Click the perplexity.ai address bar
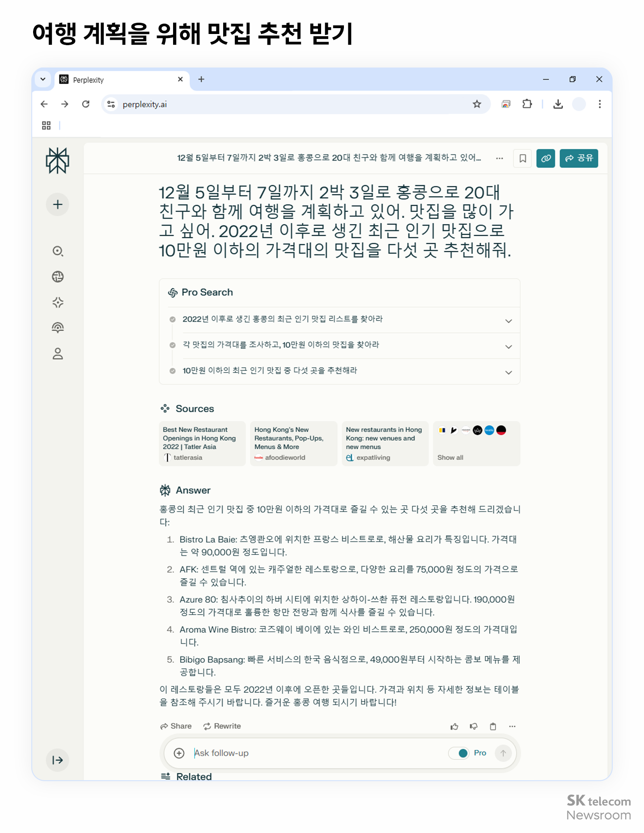Screen dimensions: 644x833 [295, 104]
